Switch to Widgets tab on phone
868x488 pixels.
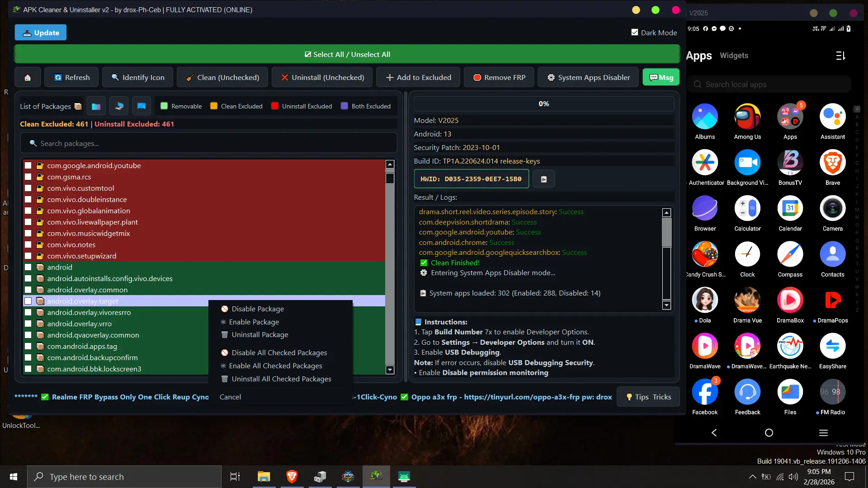pos(734,56)
